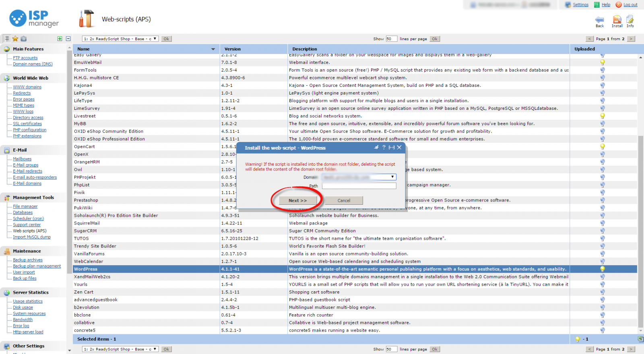Image resolution: width=644 pixels, height=354 pixels.
Task: Click the Back arrow icon
Action: point(599,20)
